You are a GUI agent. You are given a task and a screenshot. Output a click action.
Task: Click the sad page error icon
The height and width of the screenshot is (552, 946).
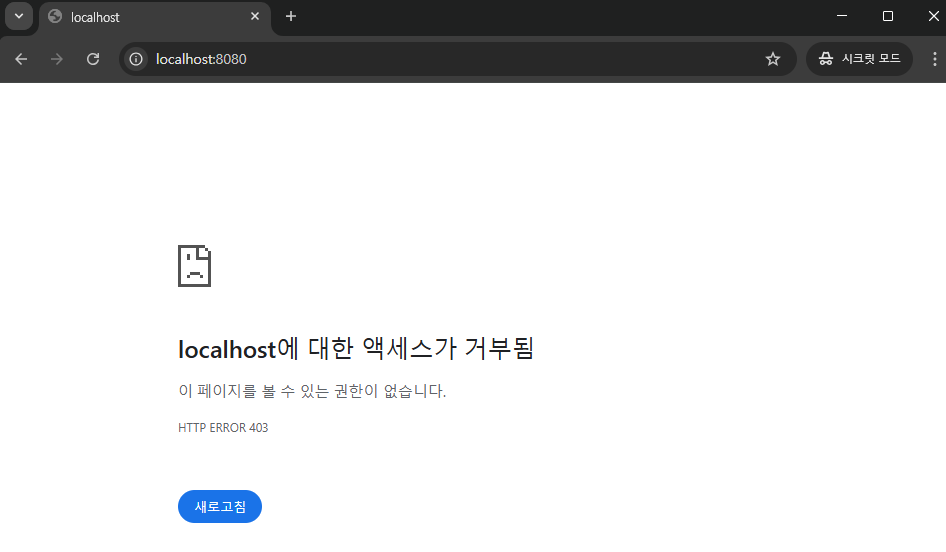[x=194, y=266]
